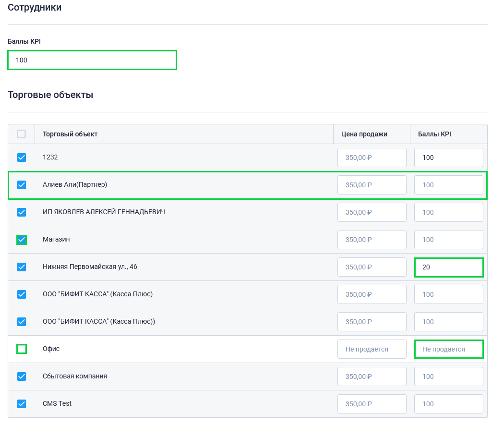Uncheck the Сбытовая компания checkbox
This screenshot has width=504, height=425.
click(22, 376)
